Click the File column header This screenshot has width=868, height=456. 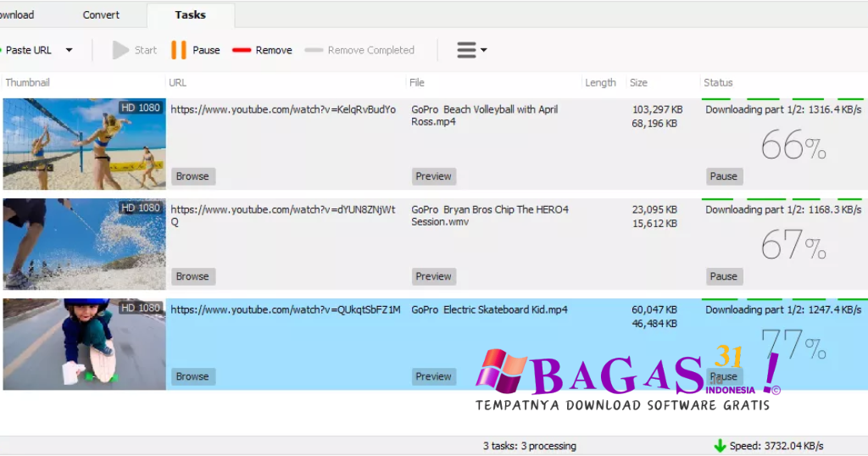[x=417, y=82]
